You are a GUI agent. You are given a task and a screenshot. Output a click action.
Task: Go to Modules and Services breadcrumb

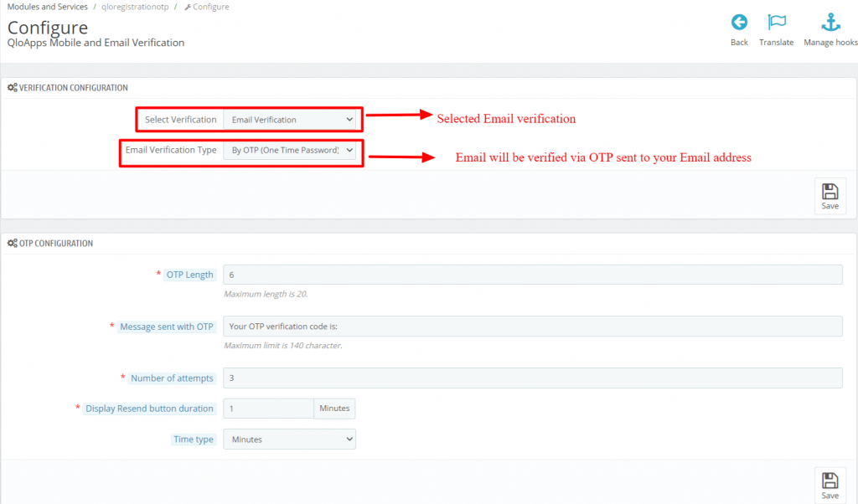click(47, 7)
